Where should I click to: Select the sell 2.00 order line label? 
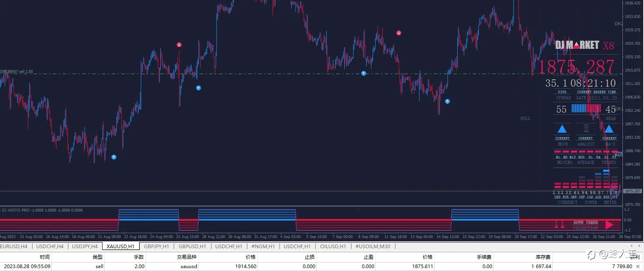(x=17, y=72)
